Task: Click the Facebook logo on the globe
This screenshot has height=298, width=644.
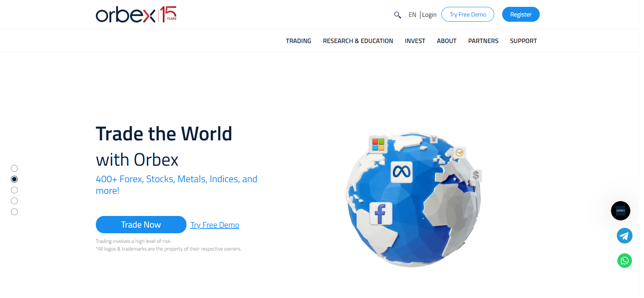Action: click(381, 214)
